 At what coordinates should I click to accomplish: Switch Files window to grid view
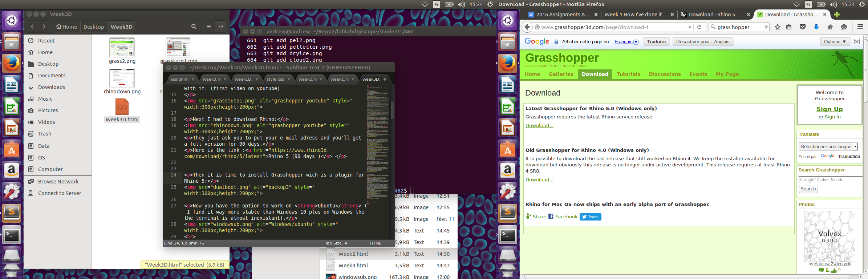(221, 27)
